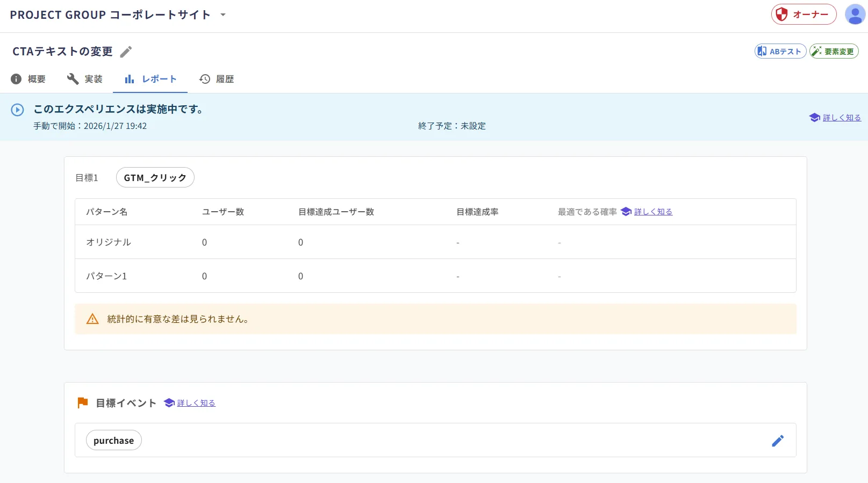Image resolution: width=868 pixels, height=483 pixels.
Task: Click the warning triangle icon in significance notice
Action: click(92, 319)
